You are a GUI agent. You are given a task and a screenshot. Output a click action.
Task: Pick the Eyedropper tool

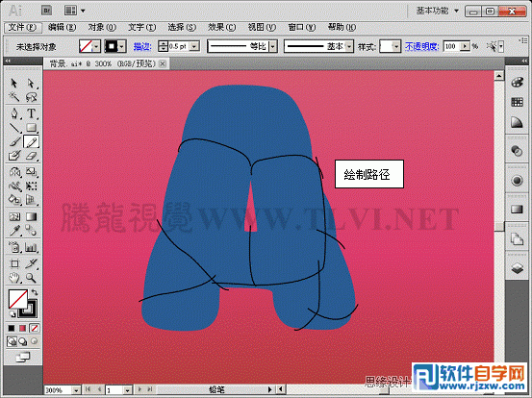(14, 231)
